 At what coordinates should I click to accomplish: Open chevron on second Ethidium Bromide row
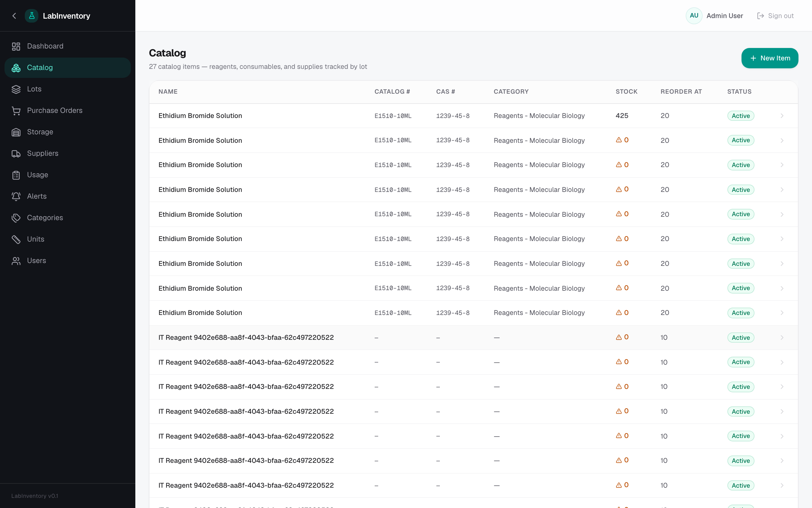(782, 141)
